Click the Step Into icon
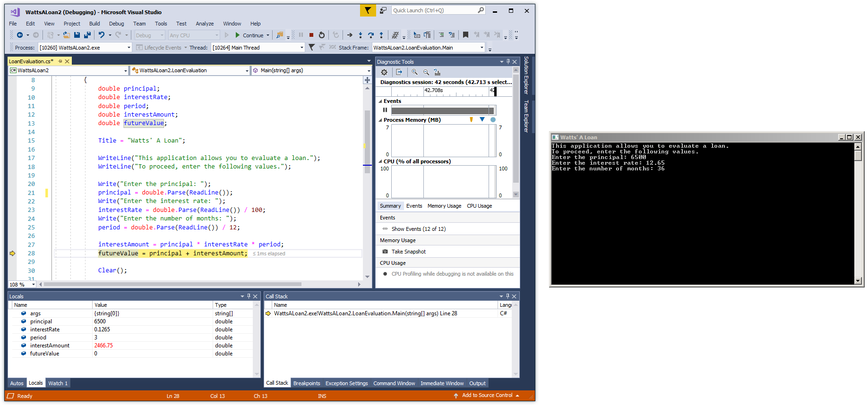The height and width of the screenshot is (405, 868). tap(361, 35)
